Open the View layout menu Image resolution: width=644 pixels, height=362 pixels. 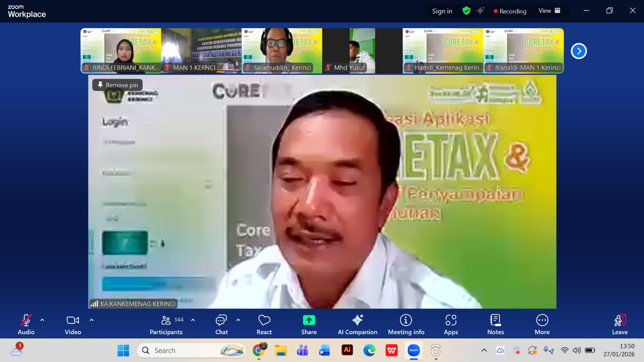[549, 11]
